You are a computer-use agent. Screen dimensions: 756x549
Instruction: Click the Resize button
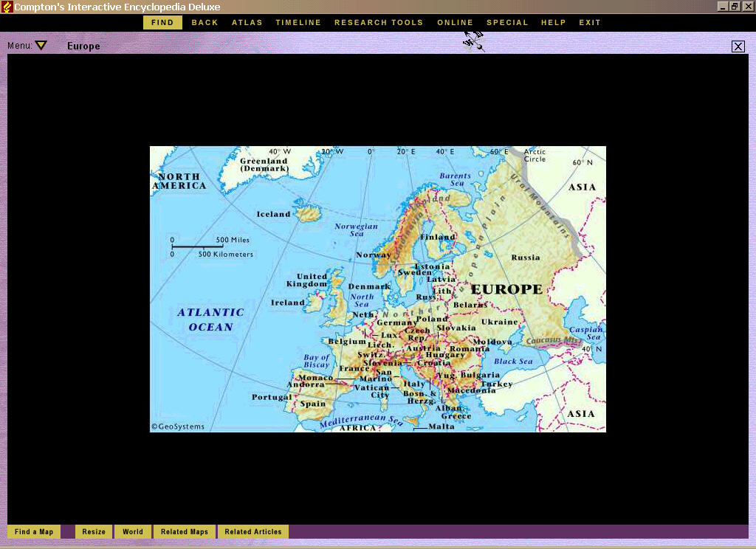tap(93, 531)
